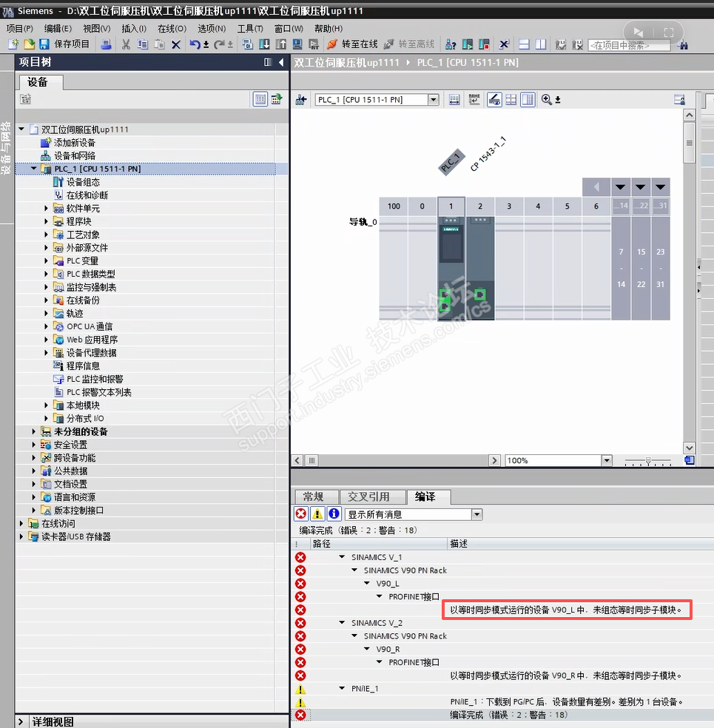Toggle module label display NAME icon
714x728 pixels.
pyautogui.click(x=474, y=99)
